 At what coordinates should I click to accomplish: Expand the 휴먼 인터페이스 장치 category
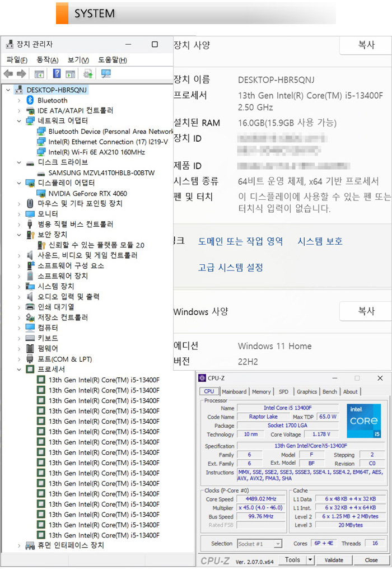click(19, 545)
